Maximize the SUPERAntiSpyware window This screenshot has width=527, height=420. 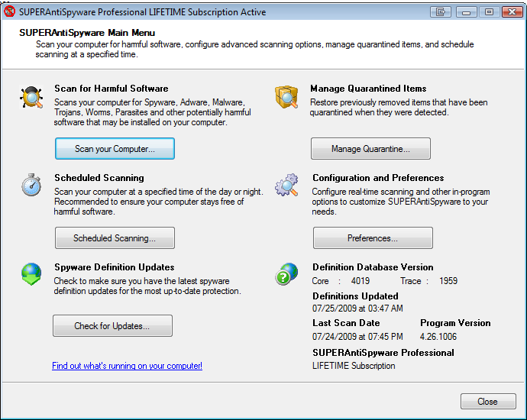[x=489, y=12]
